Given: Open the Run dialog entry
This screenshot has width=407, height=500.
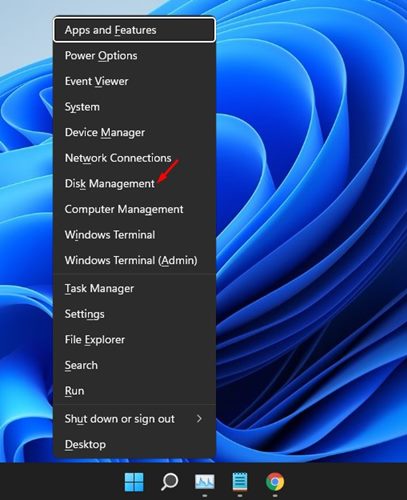Looking at the screenshot, I should tap(134, 391).
